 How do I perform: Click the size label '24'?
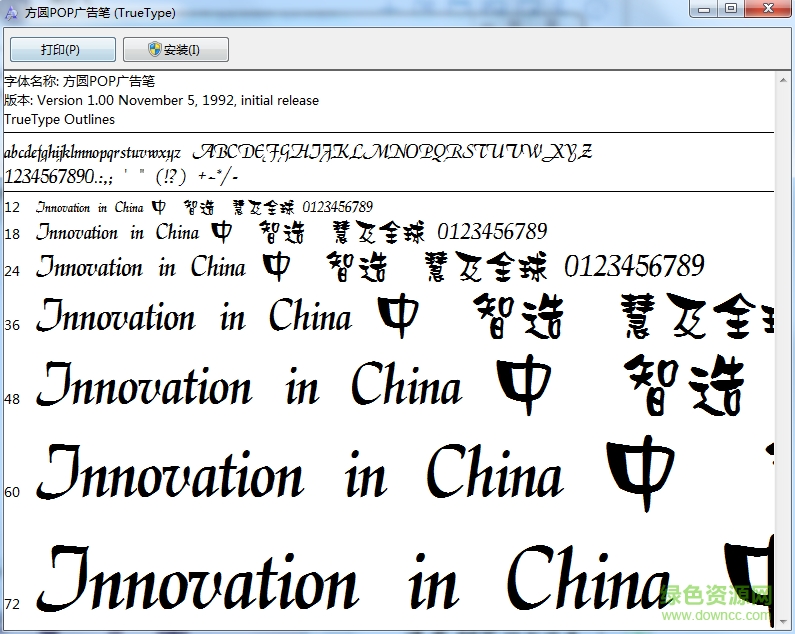point(12,271)
